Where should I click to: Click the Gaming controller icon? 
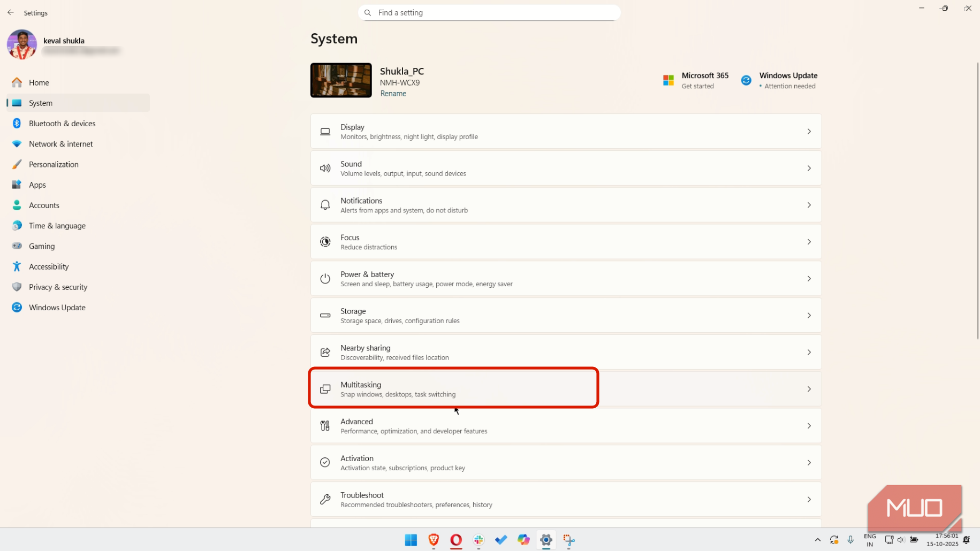pyautogui.click(x=17, y=246)
